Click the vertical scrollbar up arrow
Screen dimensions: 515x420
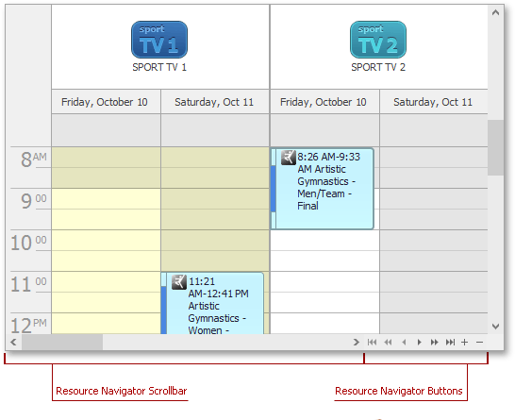tap(495, 12)
